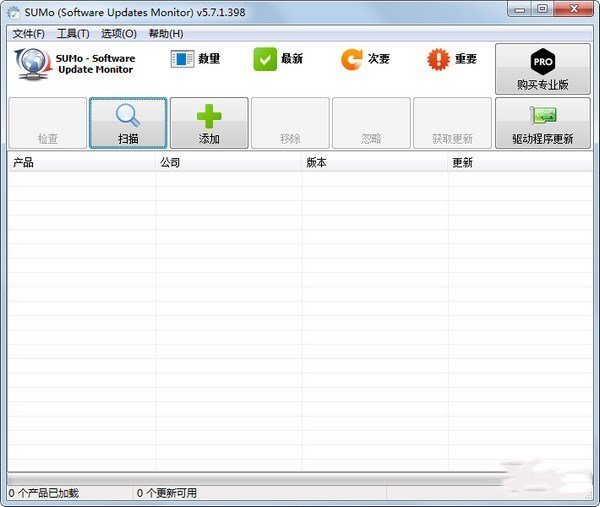The width and height of the screenshot is (600, 507).
Task: Sort by 版本 column header
Action: click(x=375, y=163)
